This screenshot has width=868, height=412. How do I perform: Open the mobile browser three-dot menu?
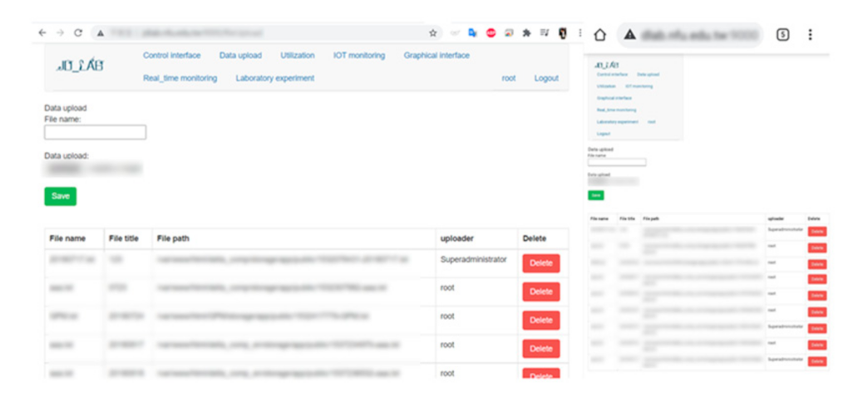point(810,34)
